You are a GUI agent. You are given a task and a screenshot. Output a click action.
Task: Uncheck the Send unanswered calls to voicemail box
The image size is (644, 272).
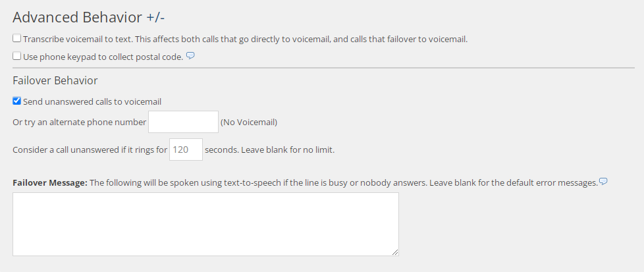coord(17,101)
